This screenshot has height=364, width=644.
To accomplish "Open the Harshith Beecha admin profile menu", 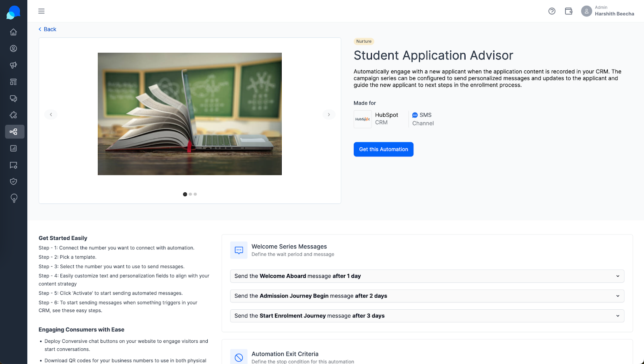I will pyautogui.click(x=608, y=11).
